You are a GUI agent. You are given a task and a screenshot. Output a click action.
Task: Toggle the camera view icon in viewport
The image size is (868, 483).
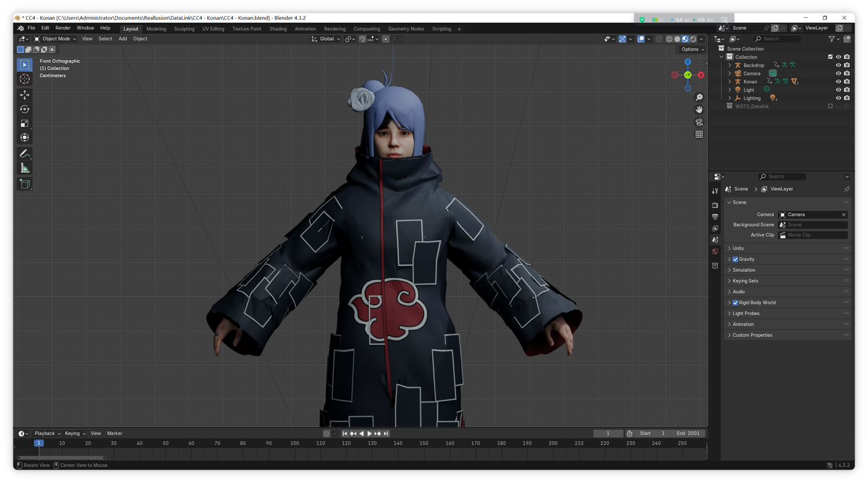pos(699,122)
